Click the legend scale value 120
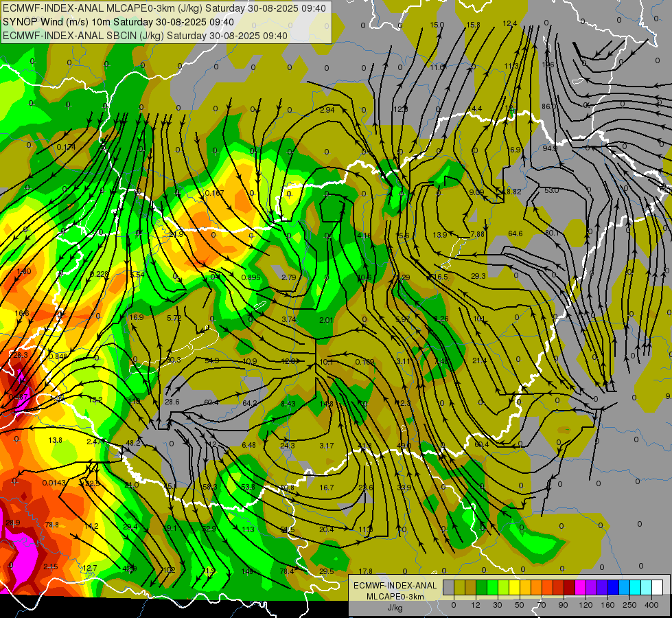 click(x=586, y=605)
